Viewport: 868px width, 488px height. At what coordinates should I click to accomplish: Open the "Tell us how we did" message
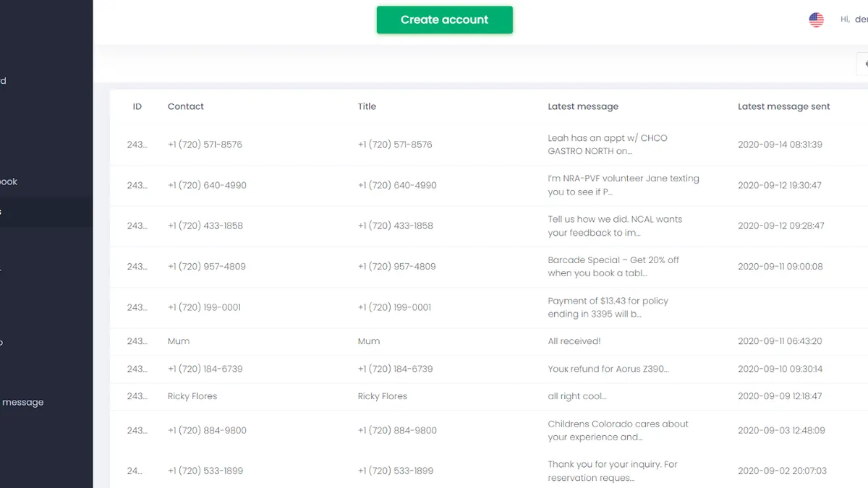pyautogui.click(x=615, y=226)
